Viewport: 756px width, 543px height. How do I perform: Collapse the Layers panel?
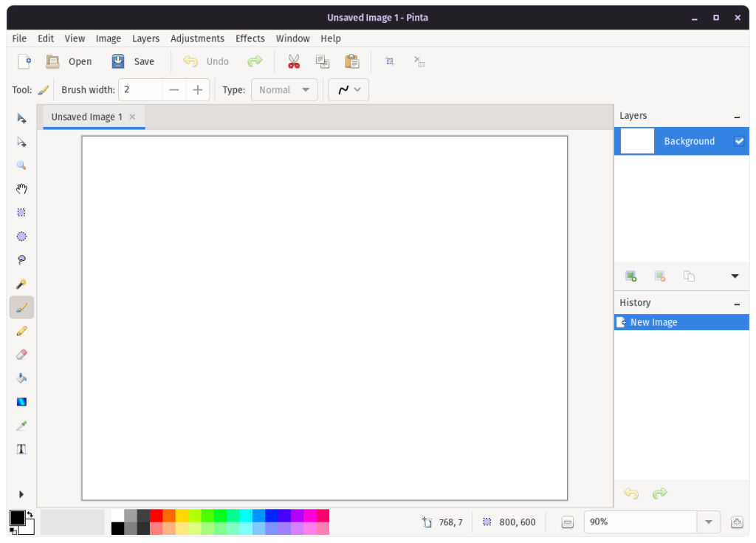point(736,116)
